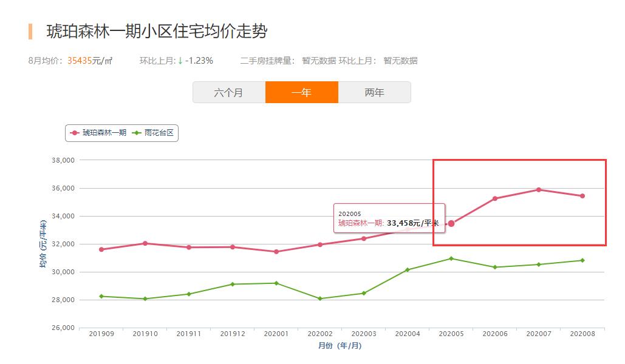Click the peak data point at 202007
Image resolution: width=625 pixels, height=364 pixels.
pyautogui.click(x=539, y=189)
